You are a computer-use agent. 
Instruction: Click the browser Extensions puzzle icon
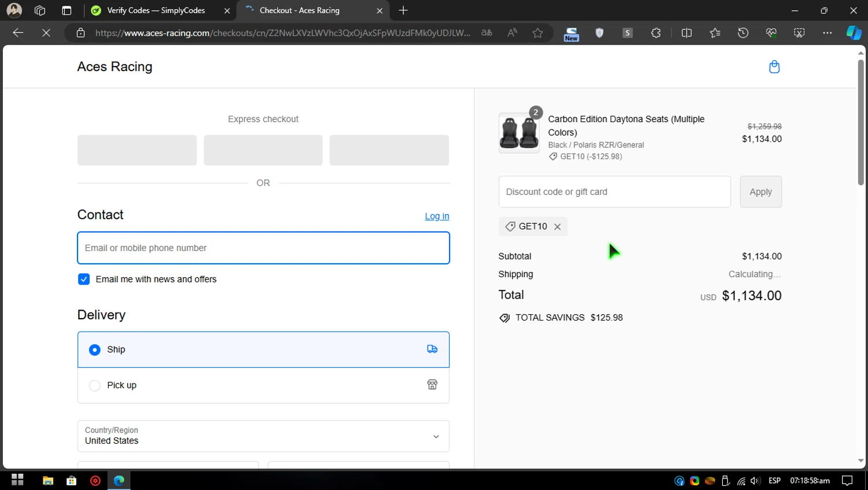656,33
